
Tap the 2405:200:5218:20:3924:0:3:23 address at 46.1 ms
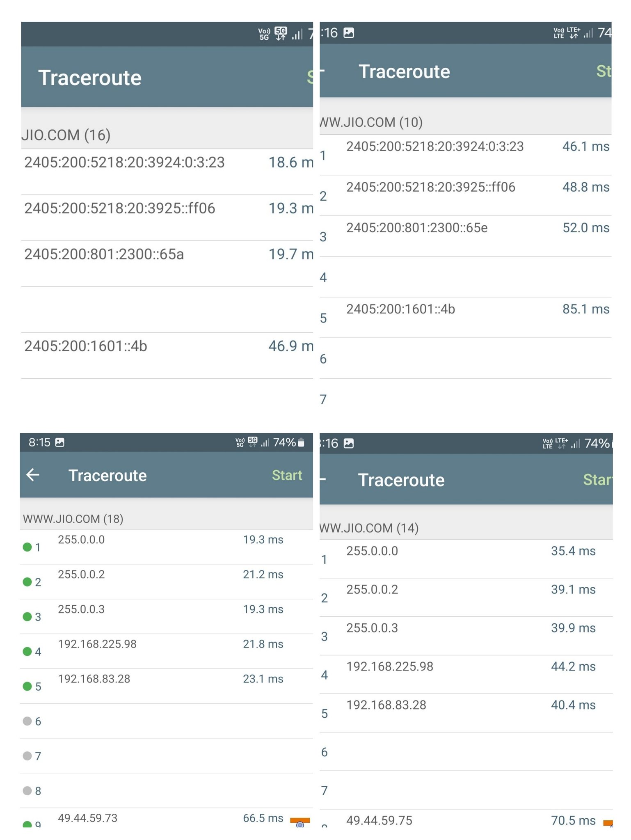(435, 146)
